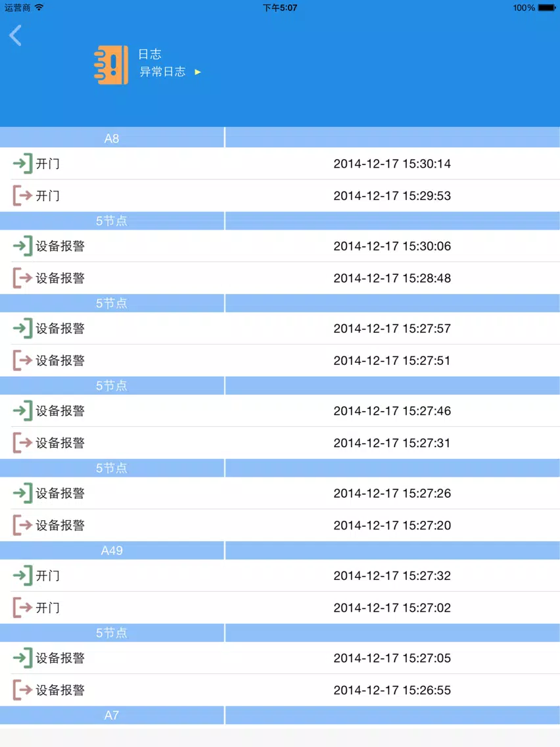Tap red exit icon at 15:27:51
The height and width of the screenshot is (747, 560).
pos(22,360)
